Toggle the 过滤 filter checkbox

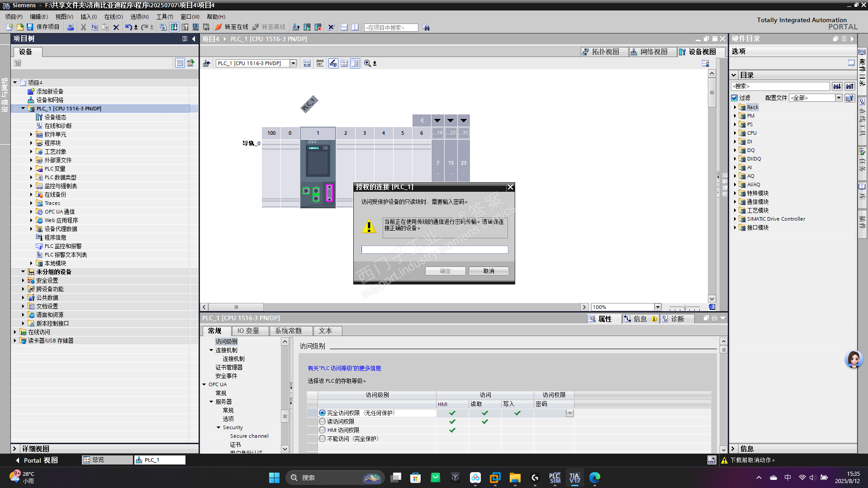[735, 98]
